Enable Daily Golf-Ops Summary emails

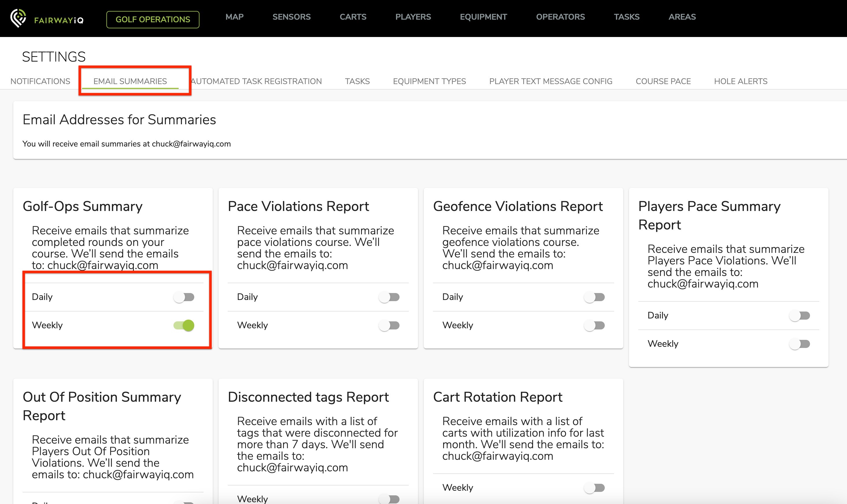click(184, 297)
